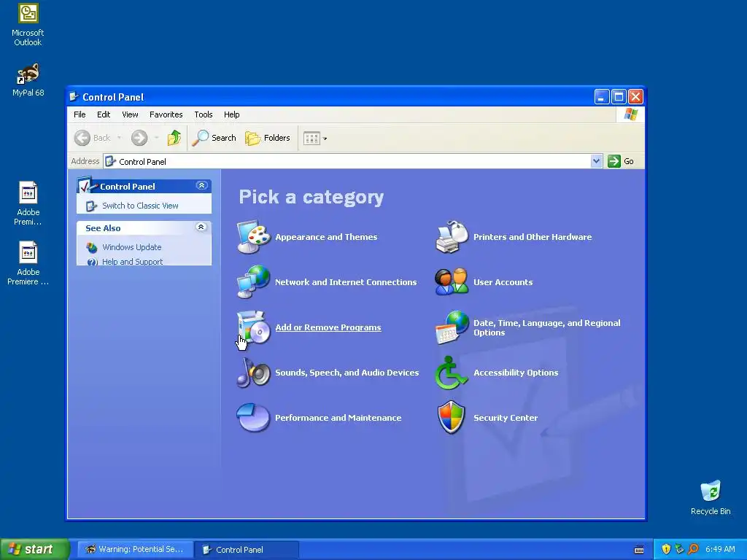Image resolution: width=747 pixels, height=560 pixels.
Task: Open the Date, Time, Language calendar icon
Action: coord(452,327)
